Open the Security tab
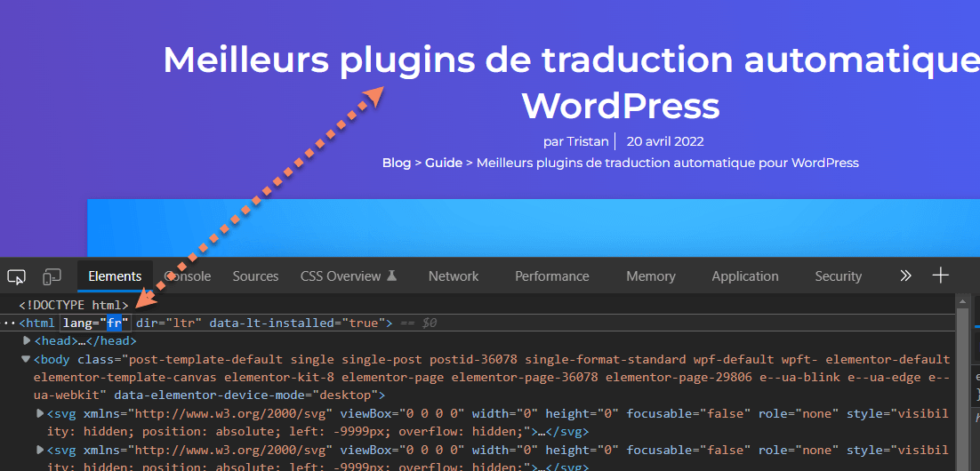This screenshot has width=980, height=471. (838, 276)
